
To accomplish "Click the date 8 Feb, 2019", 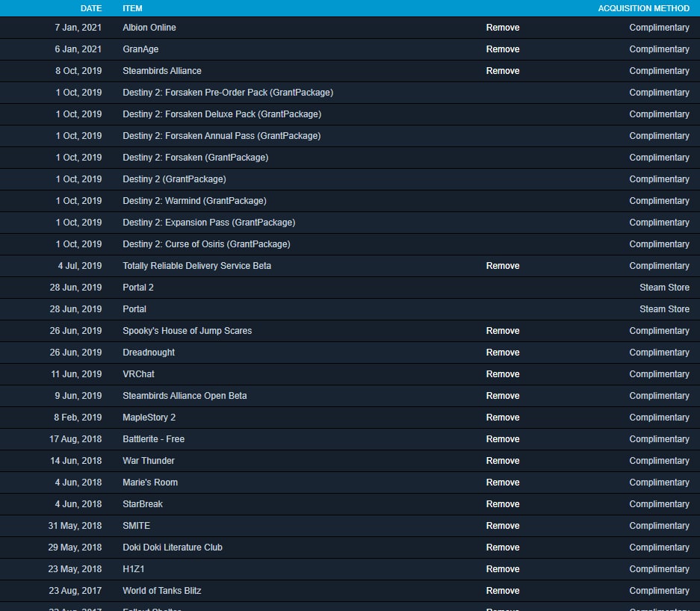I will coord(78,418).
